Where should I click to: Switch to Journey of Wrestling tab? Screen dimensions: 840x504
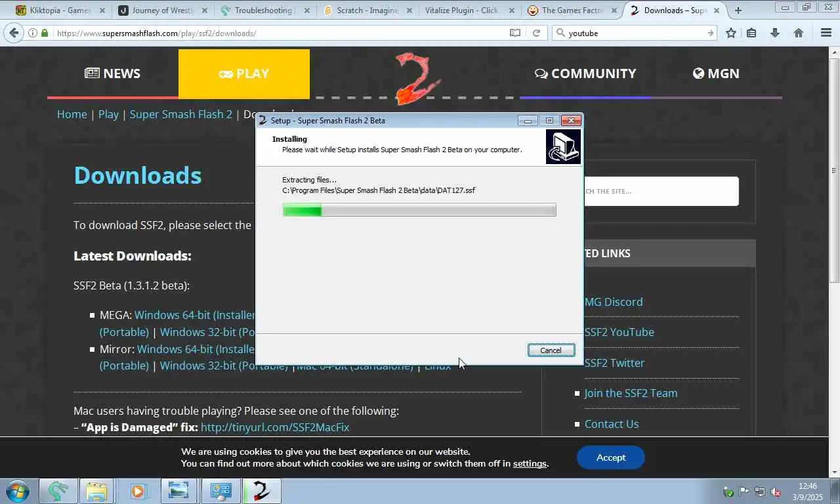click(161, 10)
